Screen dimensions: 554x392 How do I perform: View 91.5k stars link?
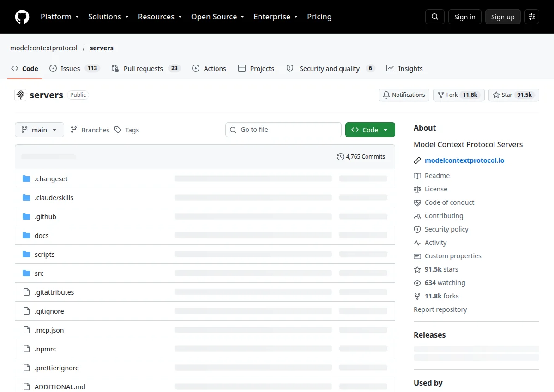[x=441, y=269]
